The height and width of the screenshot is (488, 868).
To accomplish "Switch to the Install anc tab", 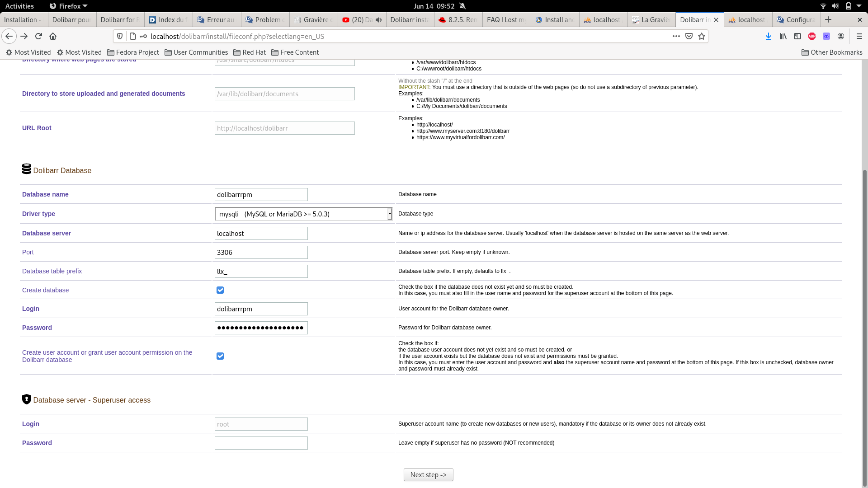I will click(x=555, y=20).
